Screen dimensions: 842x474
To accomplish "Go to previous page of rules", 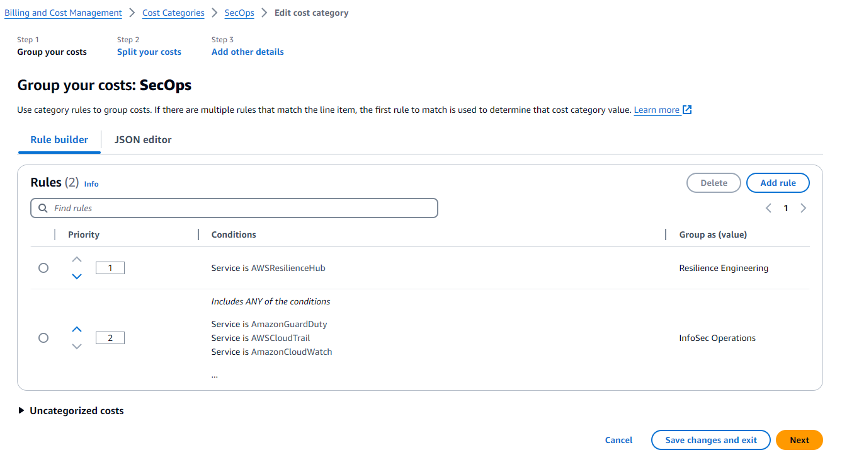I will [x=768, y=208].
